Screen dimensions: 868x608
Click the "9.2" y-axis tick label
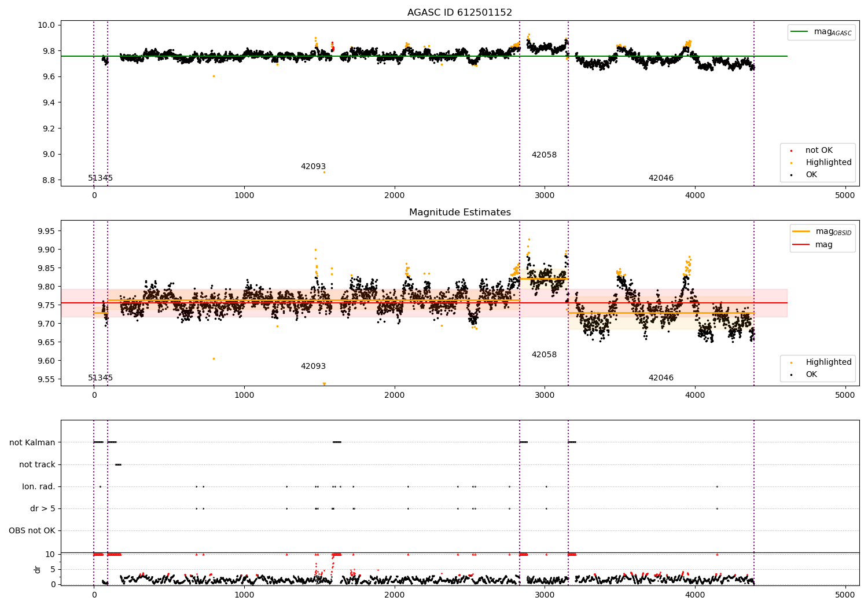tap(49, 129)
